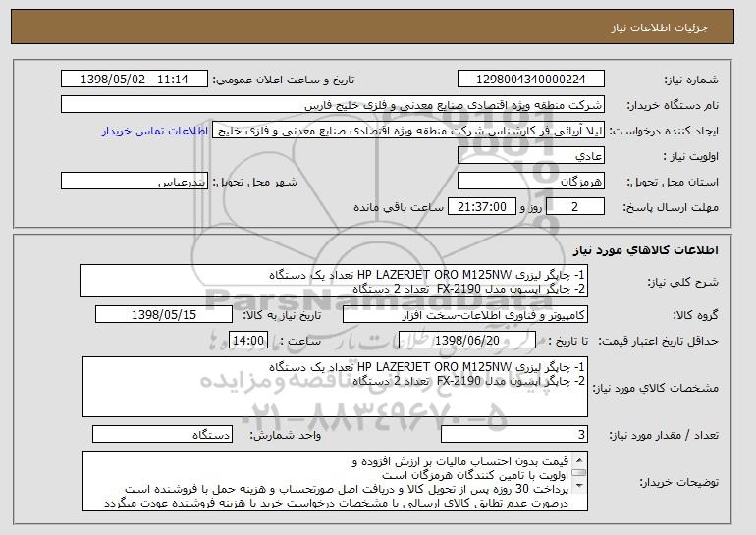Click the label مهلت ارسال پاسخ

coord(671,207)
